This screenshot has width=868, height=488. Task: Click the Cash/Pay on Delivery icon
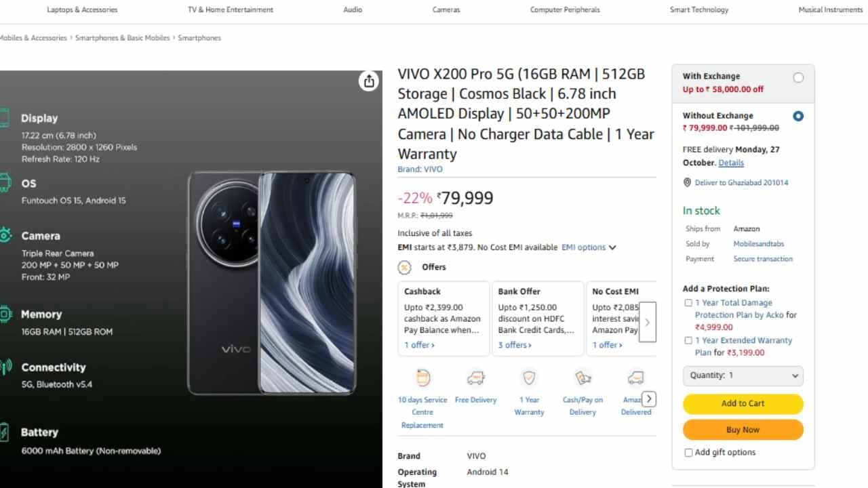[x=583, y=378]
